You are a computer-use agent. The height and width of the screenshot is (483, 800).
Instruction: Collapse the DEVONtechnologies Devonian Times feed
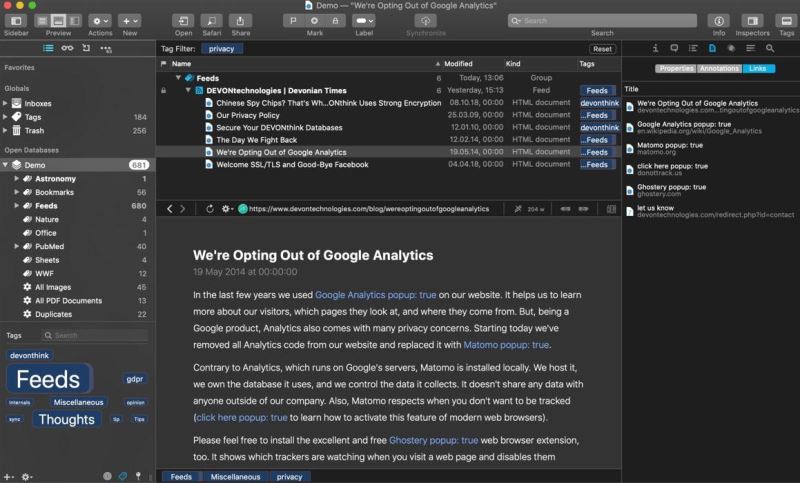pyautogui.click(x=188, y=90)
